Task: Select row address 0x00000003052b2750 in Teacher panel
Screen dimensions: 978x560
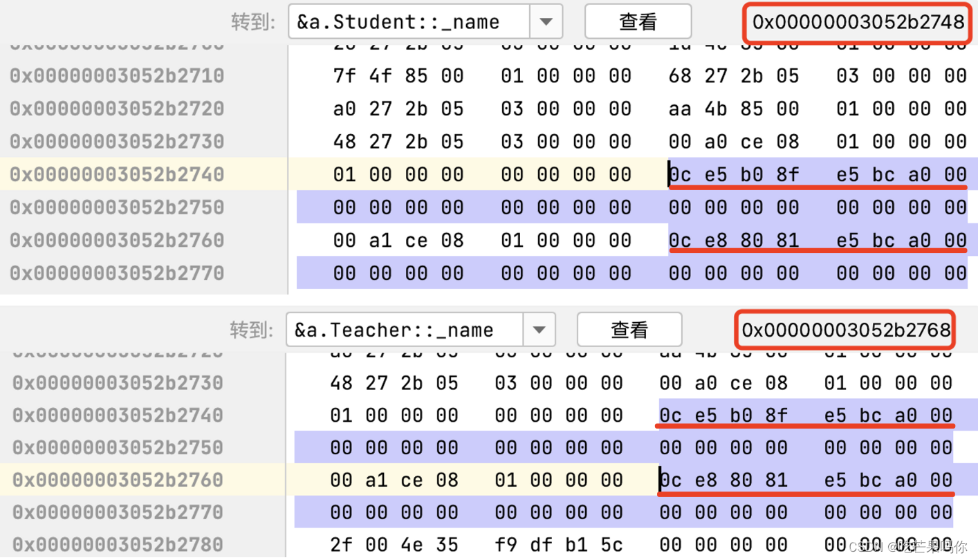Action: click(118, 448)
